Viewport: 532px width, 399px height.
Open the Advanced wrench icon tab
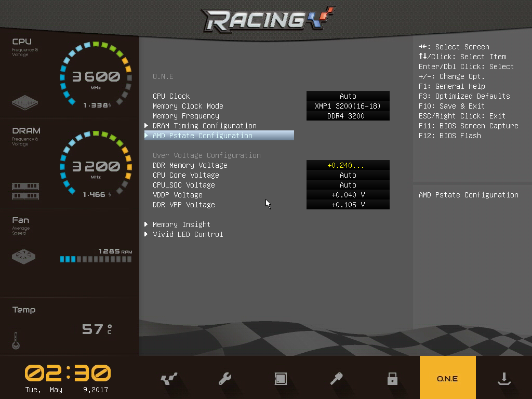pyautogui.click(x=225, y=379)
